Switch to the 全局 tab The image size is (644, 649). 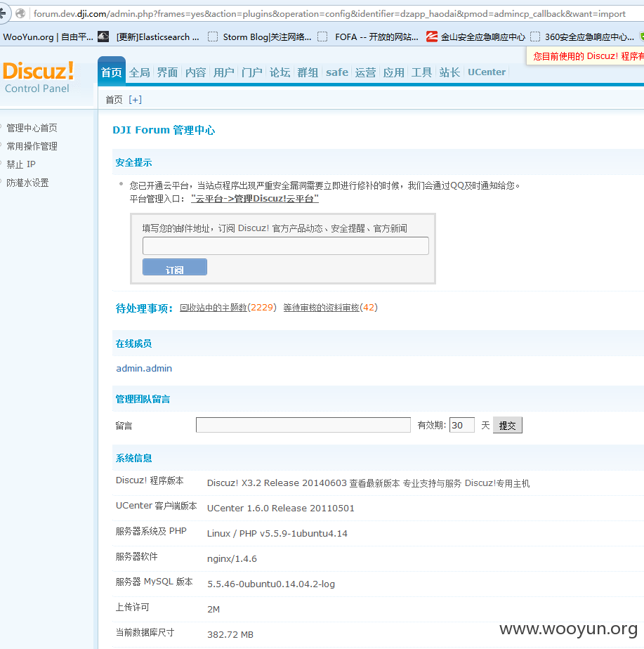[140, 72]
